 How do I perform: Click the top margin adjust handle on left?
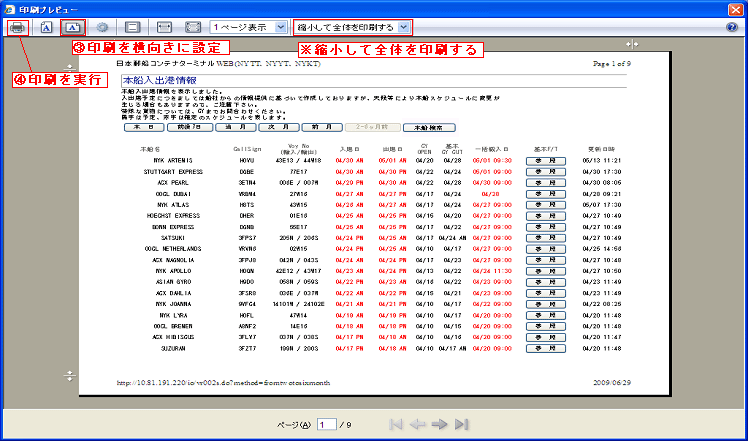point(69,65)
